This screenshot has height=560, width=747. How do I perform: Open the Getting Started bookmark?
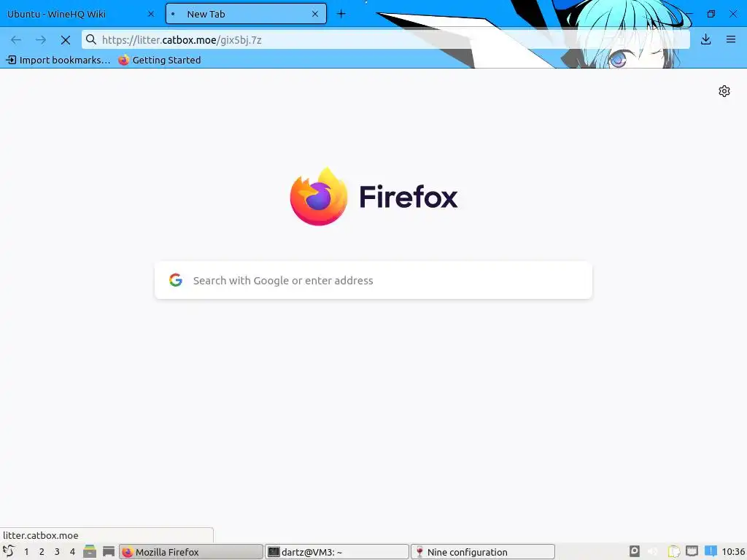pyautogui.click(x=160, y=60)
